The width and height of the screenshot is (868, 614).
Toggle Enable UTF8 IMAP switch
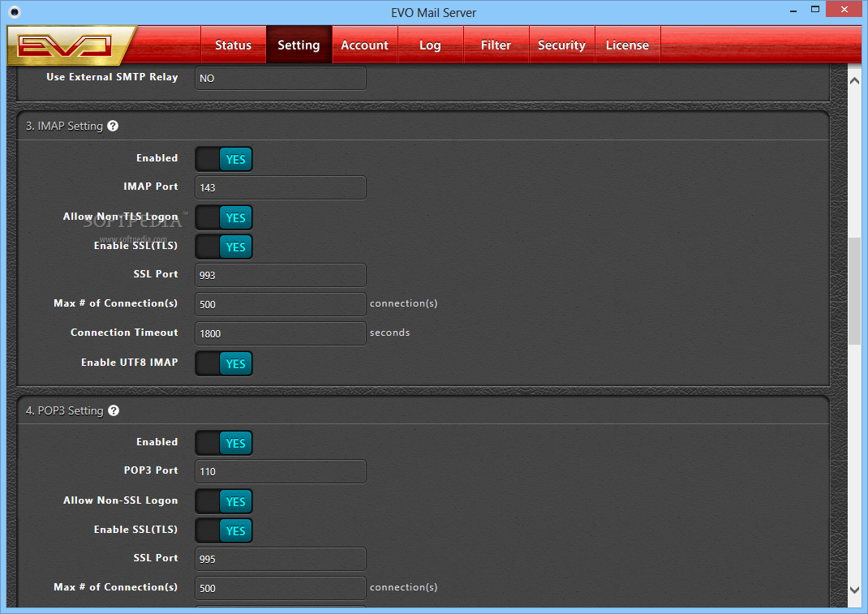[224, 363]
